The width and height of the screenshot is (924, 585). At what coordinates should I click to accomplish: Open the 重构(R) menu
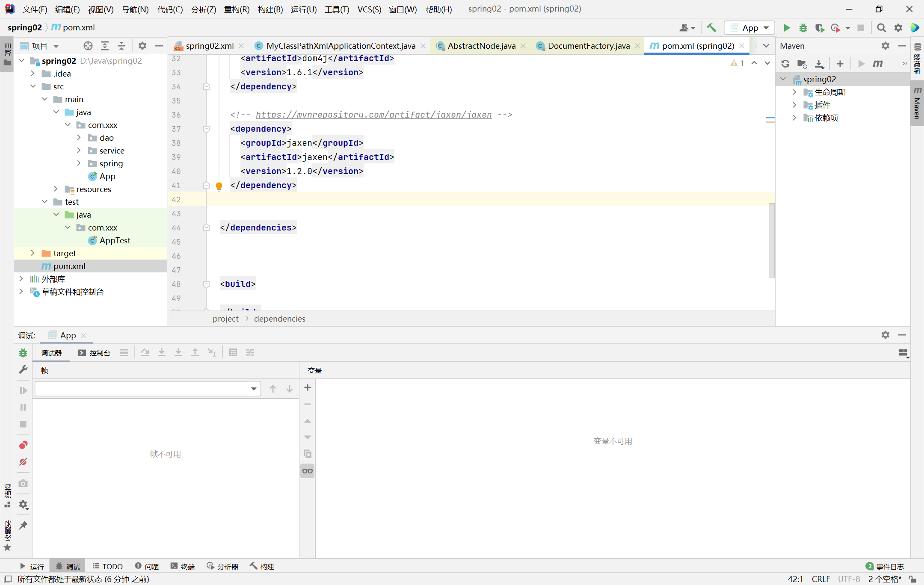[236, 9]
